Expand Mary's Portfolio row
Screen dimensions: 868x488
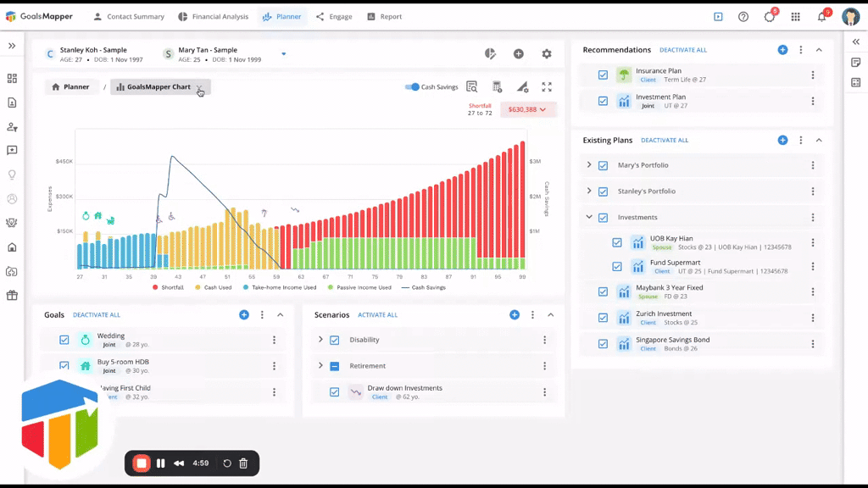pyautogui.click(x=589, y=165)
